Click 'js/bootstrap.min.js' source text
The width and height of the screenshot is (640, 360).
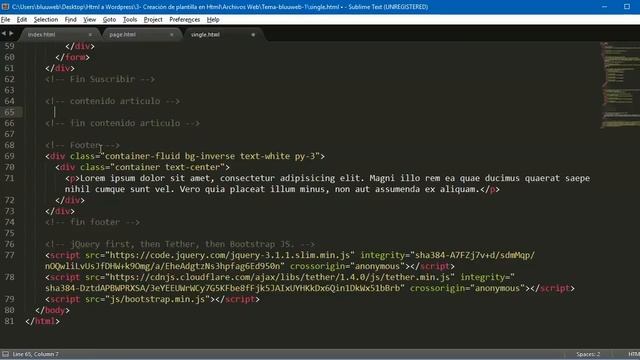(x=158, y=300)
